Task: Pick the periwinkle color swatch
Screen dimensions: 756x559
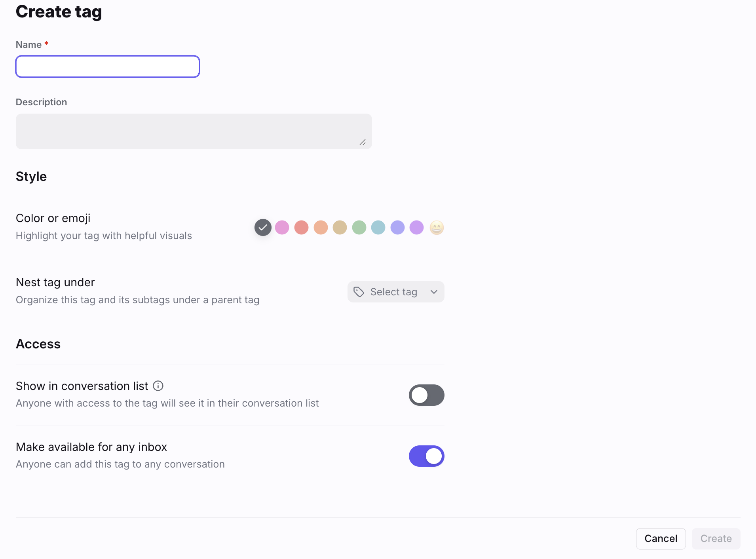Action: (397, 228)
